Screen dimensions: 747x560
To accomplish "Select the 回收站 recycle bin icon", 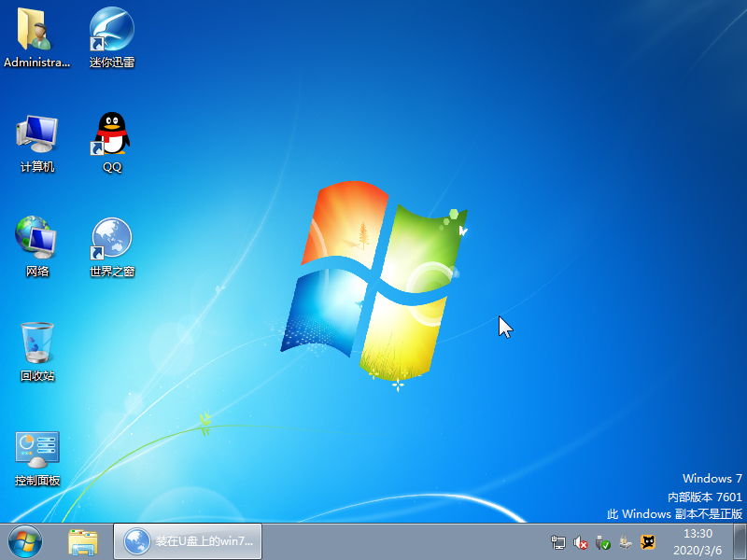I will [x=36, y=343].
